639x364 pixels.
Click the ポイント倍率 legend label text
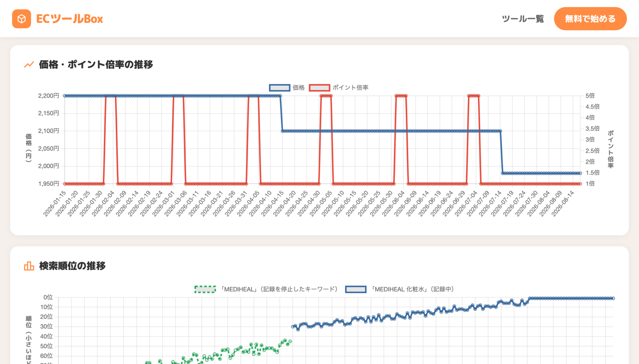[350, 88]
